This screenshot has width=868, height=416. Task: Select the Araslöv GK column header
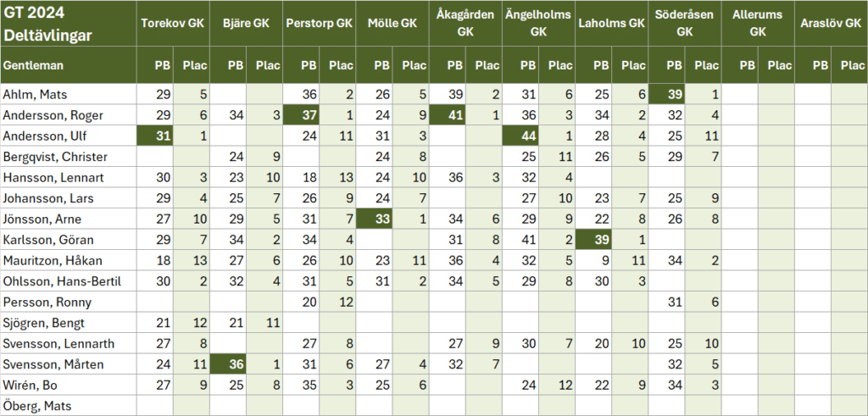pos(831,24)
